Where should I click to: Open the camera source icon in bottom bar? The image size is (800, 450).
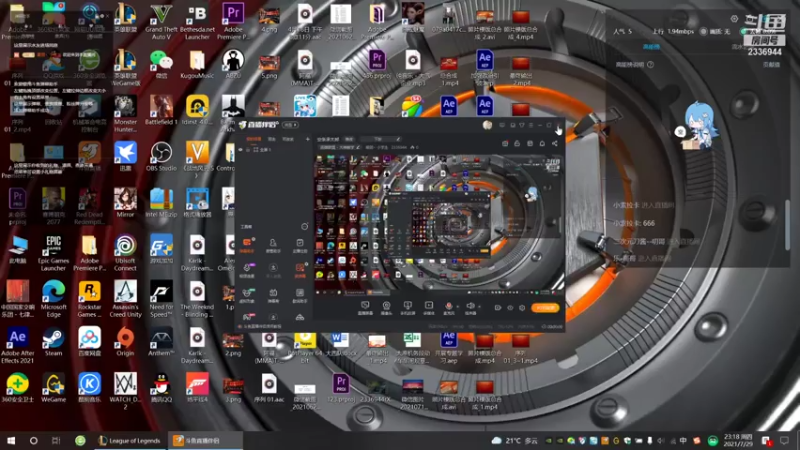[x=386, y=307]
